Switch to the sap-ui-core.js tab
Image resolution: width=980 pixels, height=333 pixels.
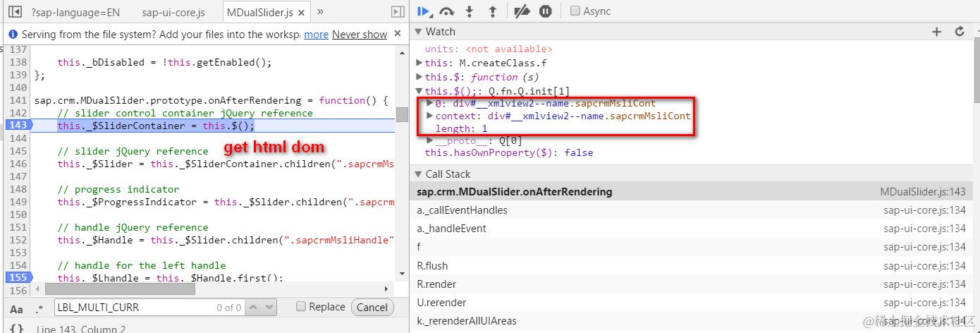coord(173,12)
